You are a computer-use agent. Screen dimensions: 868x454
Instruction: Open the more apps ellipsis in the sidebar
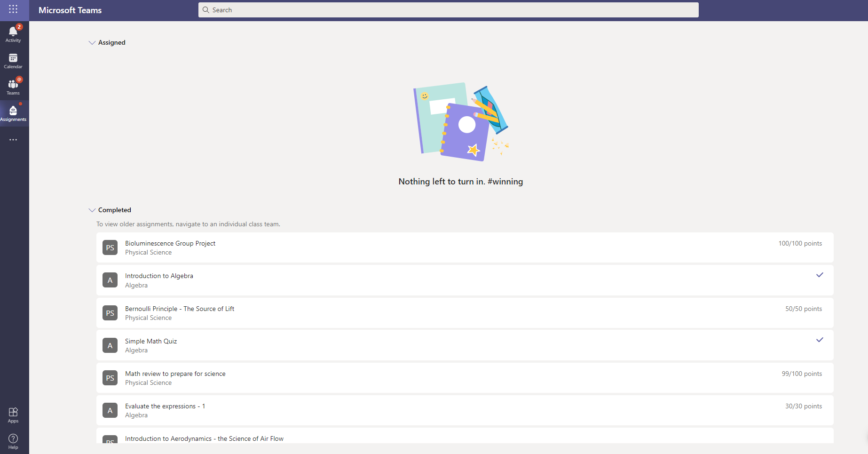tap(13, 140)
